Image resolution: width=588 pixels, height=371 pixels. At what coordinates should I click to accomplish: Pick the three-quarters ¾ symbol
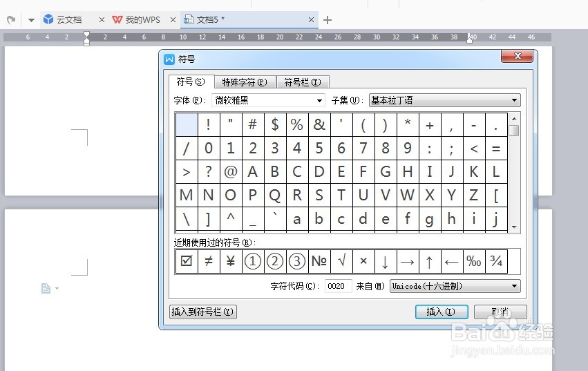496,261
